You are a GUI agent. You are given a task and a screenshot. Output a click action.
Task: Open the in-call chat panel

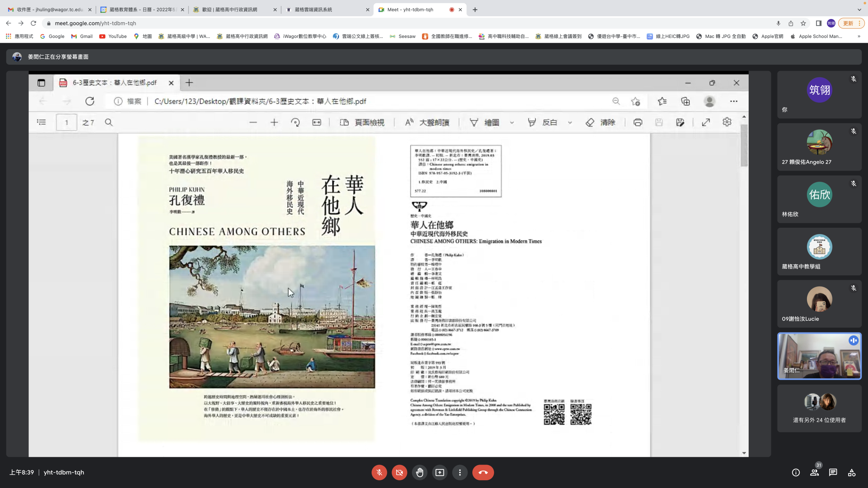(833, 472)
